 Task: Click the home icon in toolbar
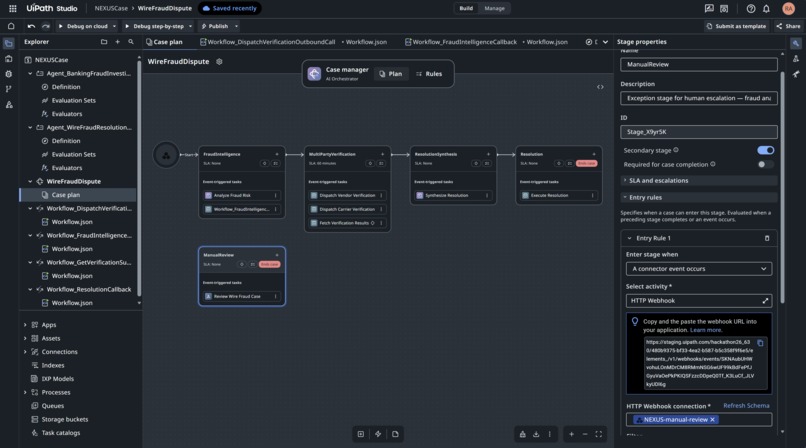[x=11, y=26]
